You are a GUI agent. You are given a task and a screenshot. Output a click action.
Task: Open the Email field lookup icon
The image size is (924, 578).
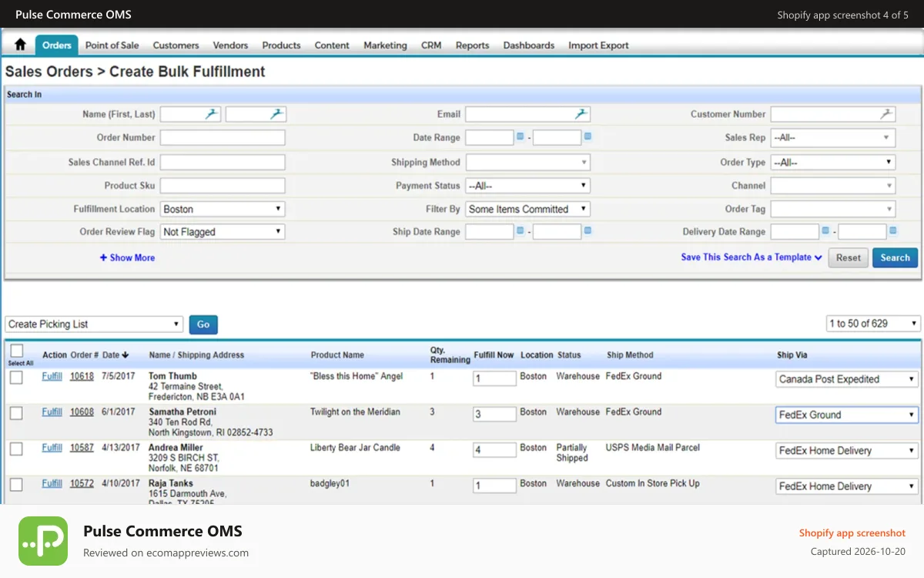[x=581, y=114]
